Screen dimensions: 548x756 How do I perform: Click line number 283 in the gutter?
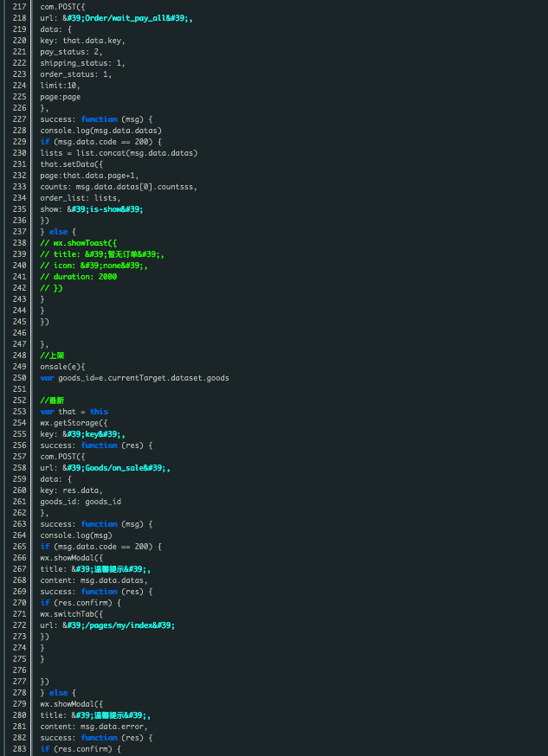(x=19, y=749)
